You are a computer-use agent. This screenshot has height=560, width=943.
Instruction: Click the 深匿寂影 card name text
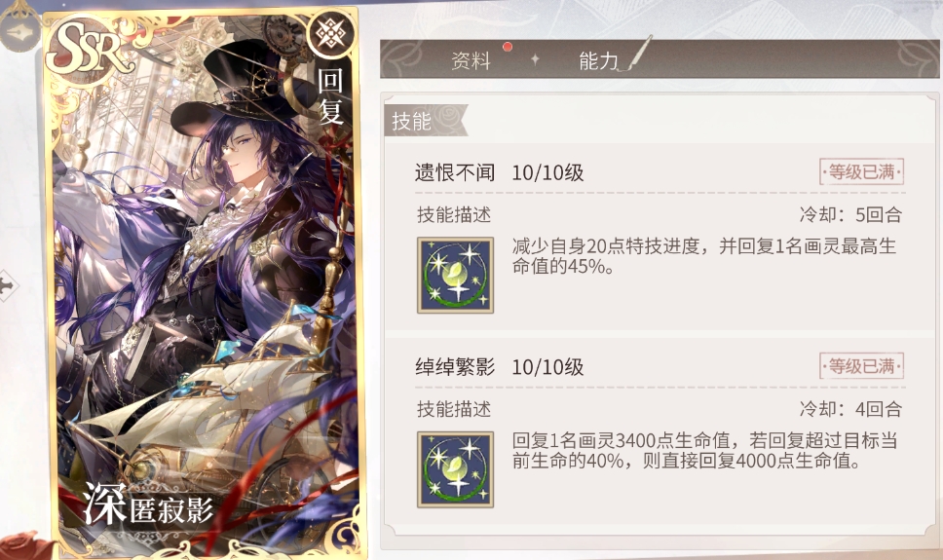(x=148, y=505)
